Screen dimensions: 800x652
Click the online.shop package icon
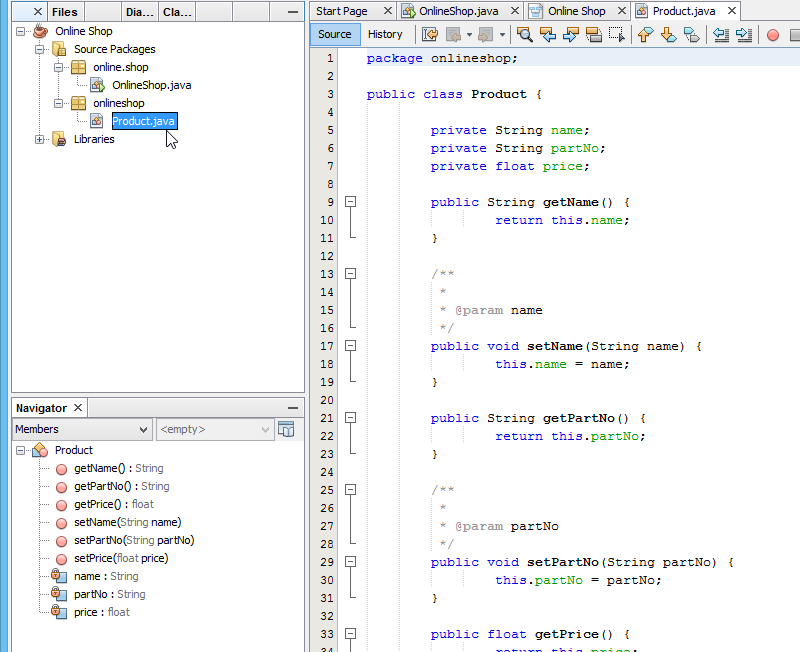point(78,67)
